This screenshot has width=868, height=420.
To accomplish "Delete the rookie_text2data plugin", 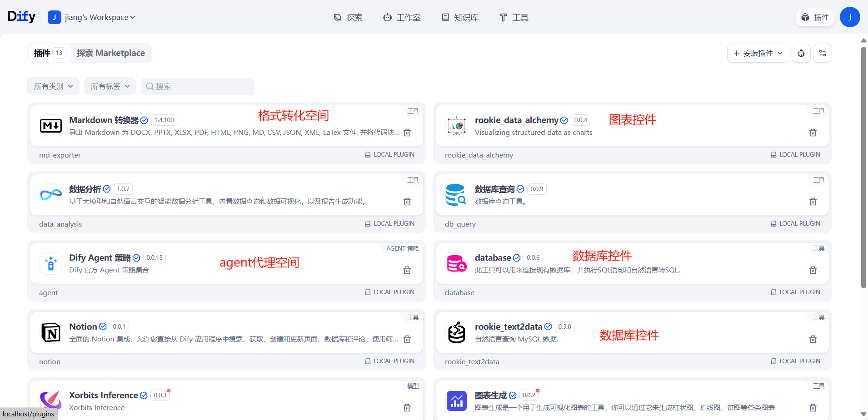I will [813, 339].
